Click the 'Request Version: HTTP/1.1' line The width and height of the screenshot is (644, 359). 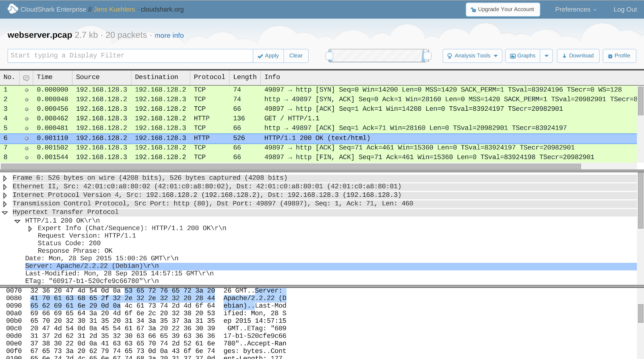tap(87, 236)
